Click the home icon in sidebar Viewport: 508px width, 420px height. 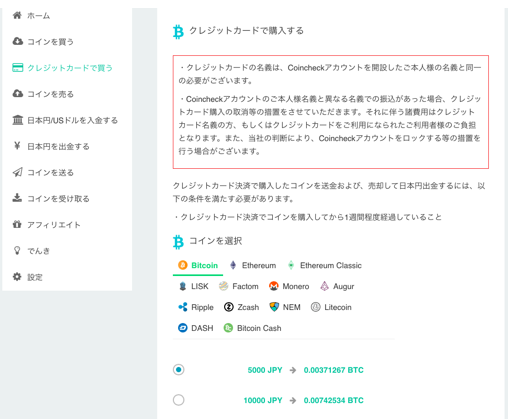pos(17,15)
